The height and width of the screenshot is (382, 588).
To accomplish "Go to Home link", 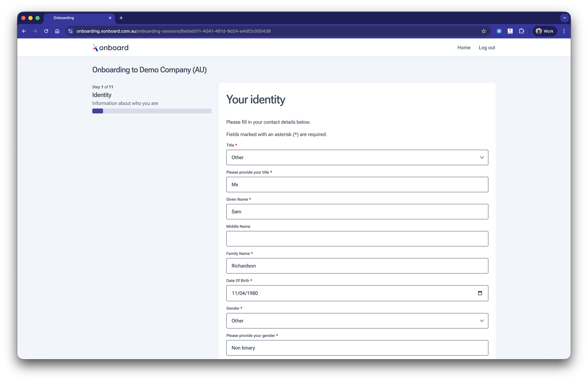I will click(x=464, y=47).
